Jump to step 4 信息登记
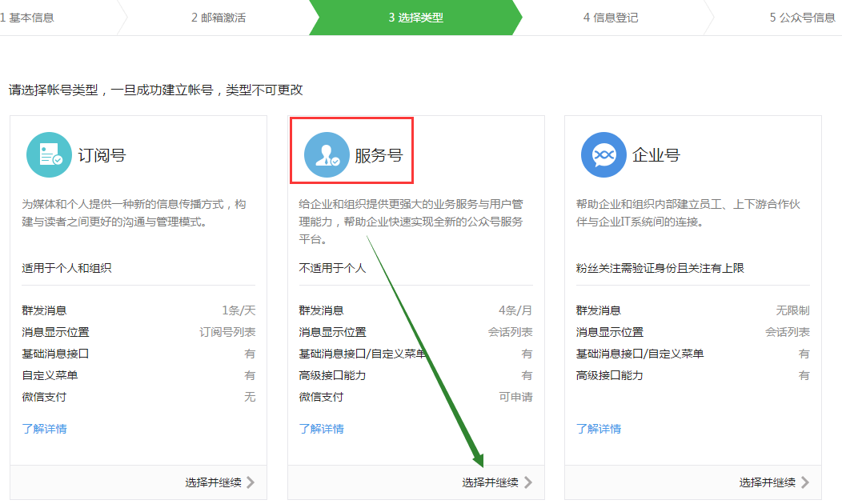Viewport: 842px width, 504px height. tap(611, 18)
